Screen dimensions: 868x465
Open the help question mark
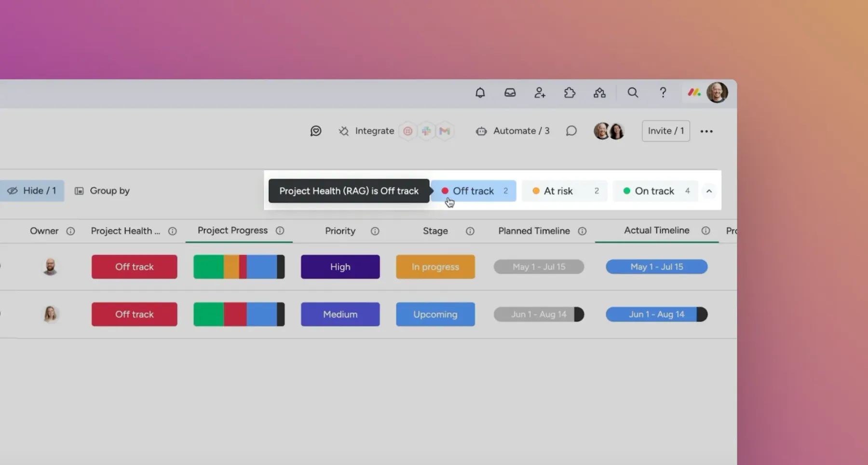click(x=663, y=93)
